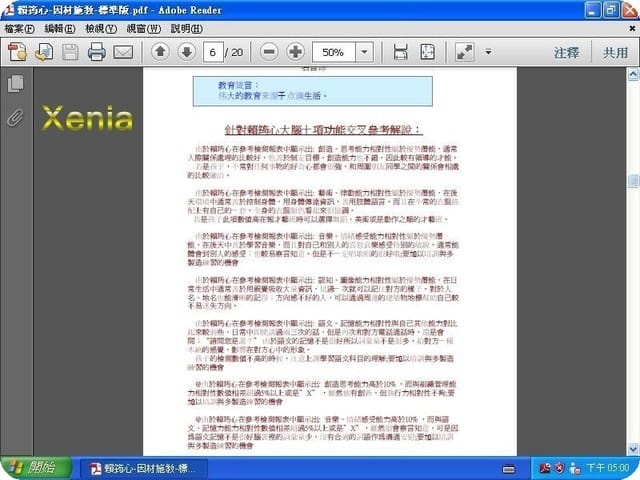Click the underlined document heading text
The height and width of the screenshot is (480, 640).
323,130
